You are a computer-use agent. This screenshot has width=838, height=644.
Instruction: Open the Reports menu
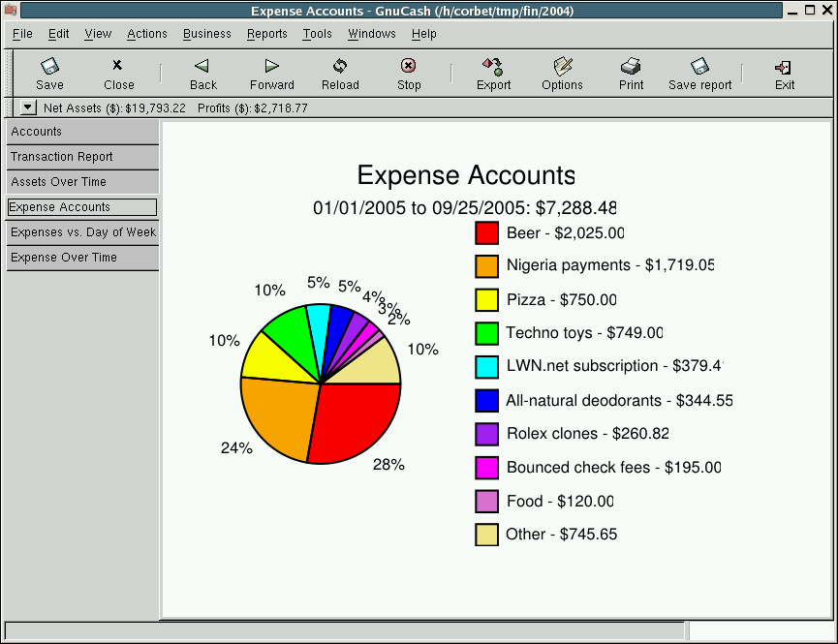point(266,34)
